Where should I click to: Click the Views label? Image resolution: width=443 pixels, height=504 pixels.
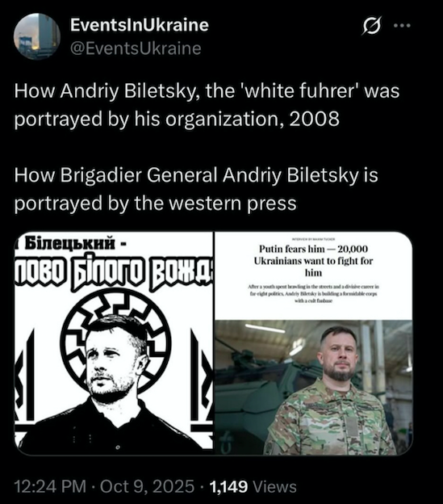tap(275, 486)
